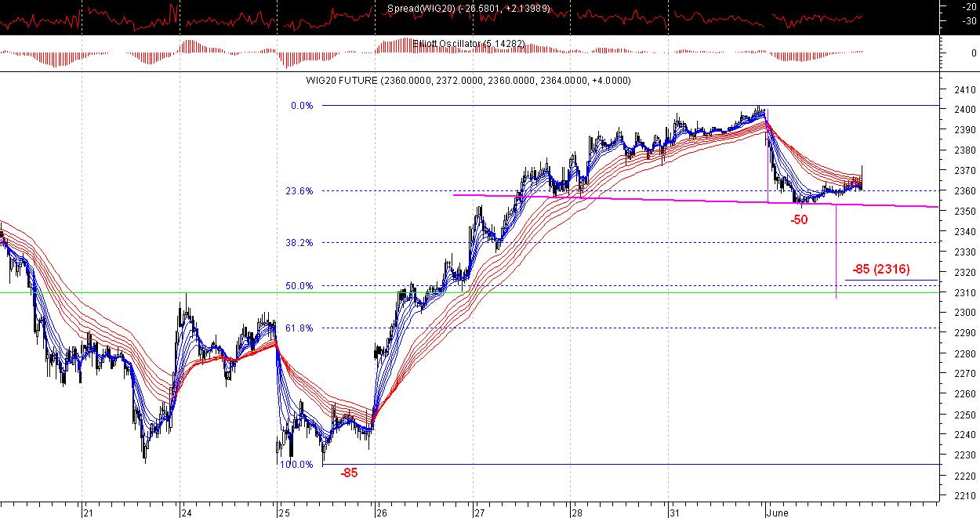
Task: Click the WIG20 FUTURE chart title
Action: pyautogui.click(x=468, y=81)
